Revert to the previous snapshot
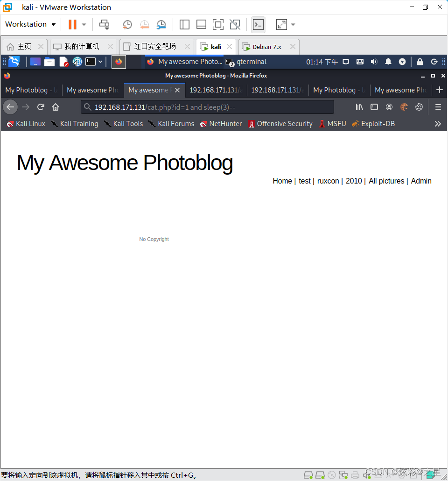The width and height of the screenshot is (448, 481). point(144,25)
